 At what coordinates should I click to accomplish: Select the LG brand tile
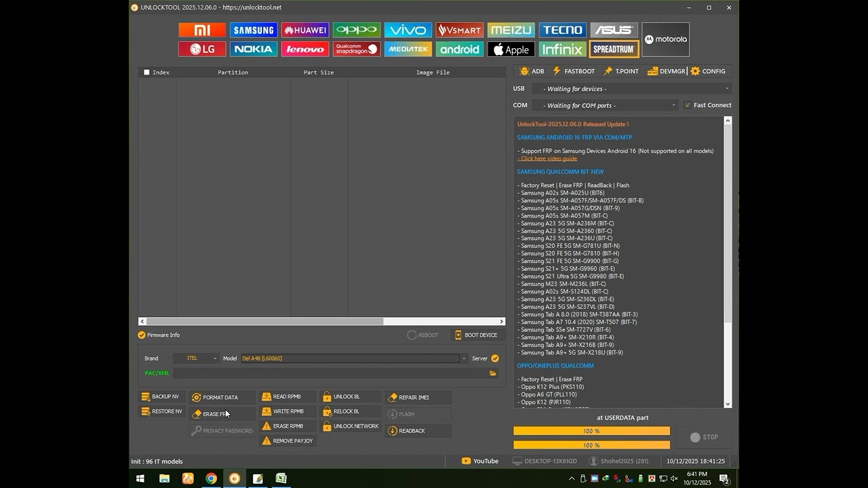coord(202,49)
